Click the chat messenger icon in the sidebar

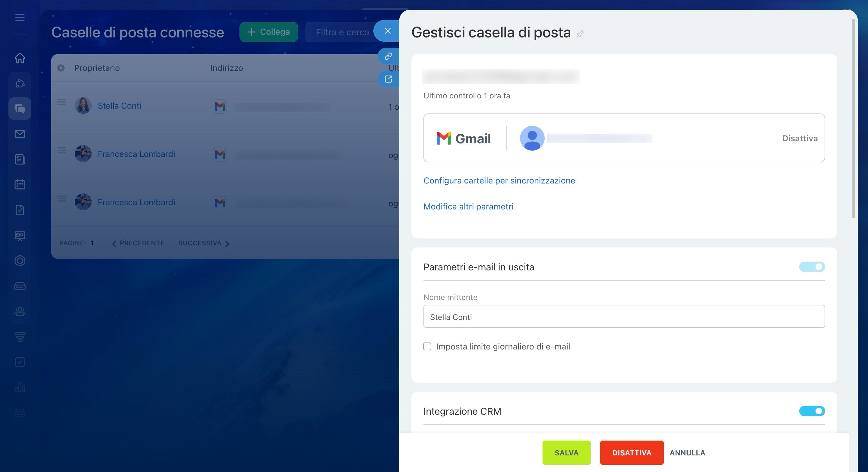pyautogui.click(x=20, y=109)
